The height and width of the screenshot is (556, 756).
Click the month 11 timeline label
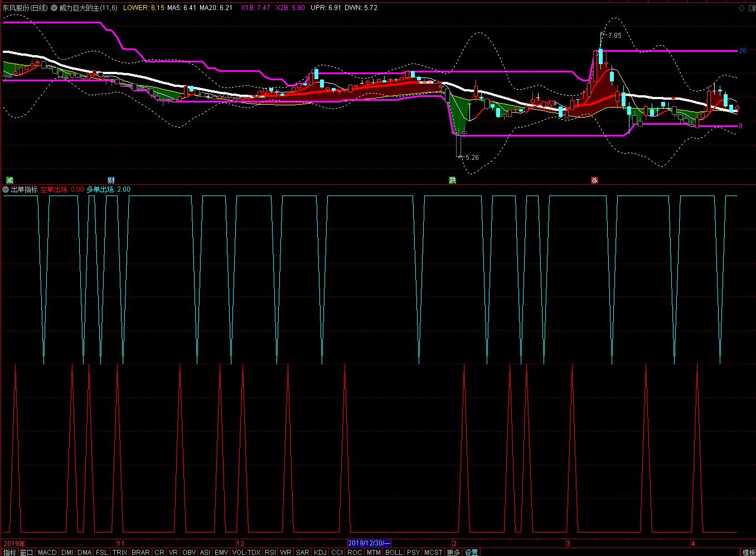120,543
